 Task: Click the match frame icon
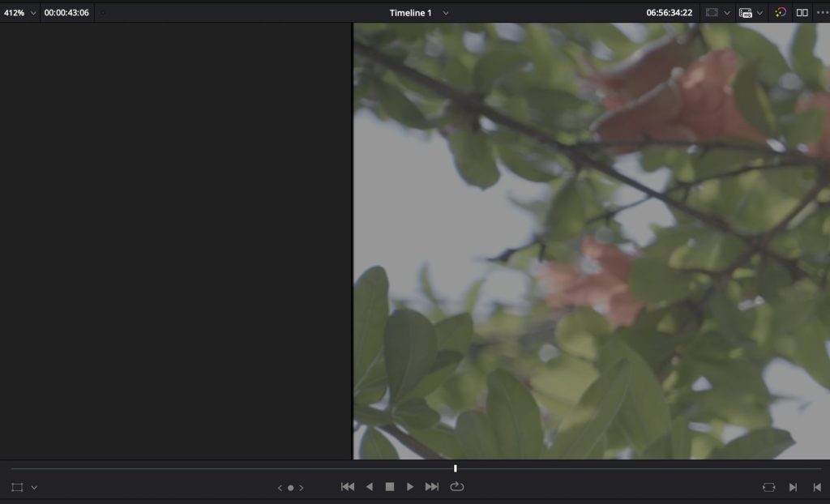coord(768,487)
